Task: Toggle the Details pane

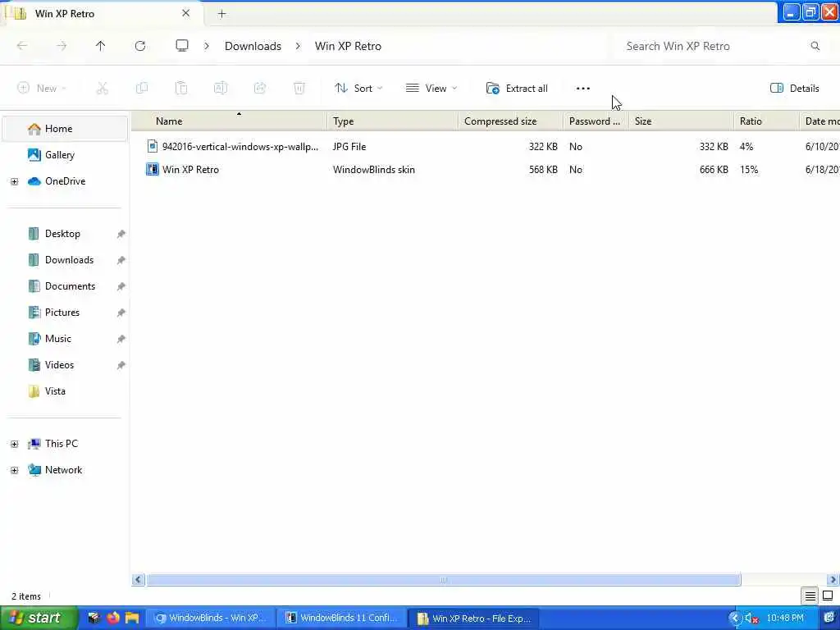Action: (x=794, y=89)
